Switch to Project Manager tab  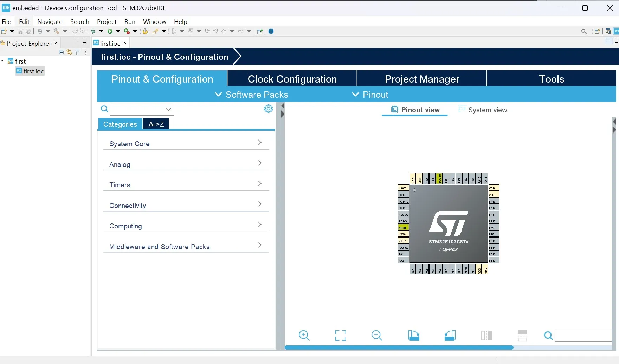click(422, 79)
